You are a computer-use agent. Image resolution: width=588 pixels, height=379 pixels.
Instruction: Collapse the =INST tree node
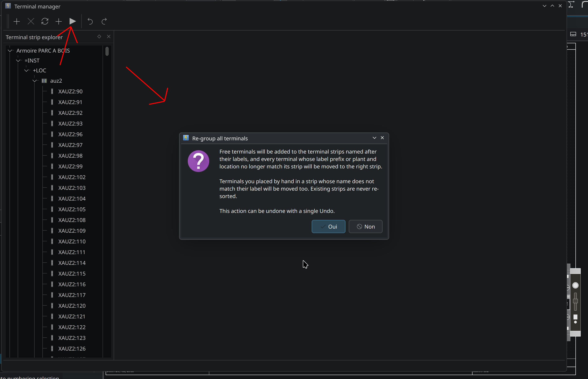18,61
